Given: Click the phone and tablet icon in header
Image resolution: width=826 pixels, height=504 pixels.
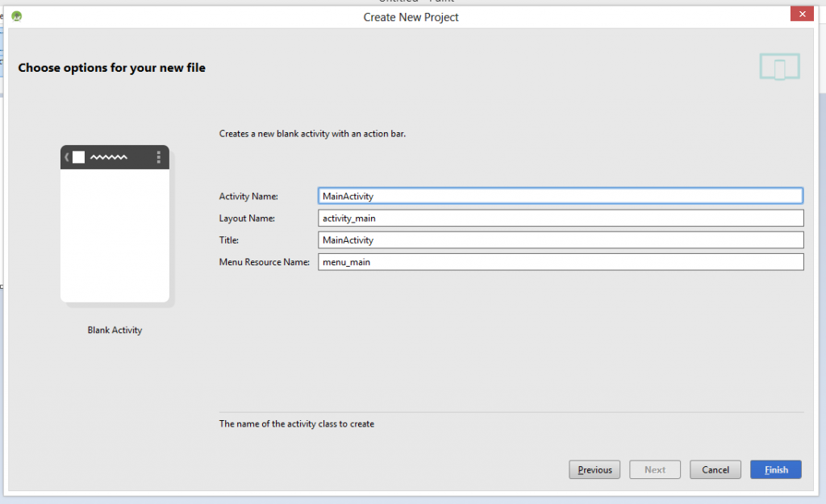Looking at the screenshot, I should (779, 67).
